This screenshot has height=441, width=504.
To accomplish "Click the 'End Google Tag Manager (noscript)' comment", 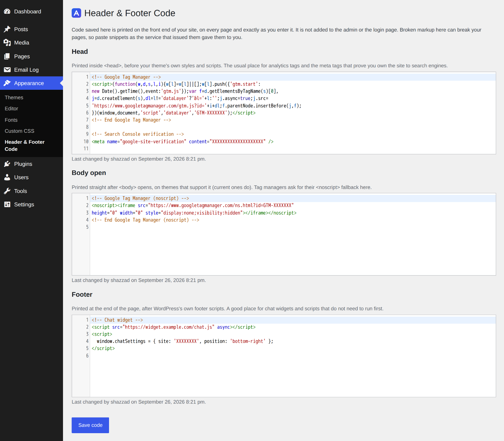I will 145,220.
